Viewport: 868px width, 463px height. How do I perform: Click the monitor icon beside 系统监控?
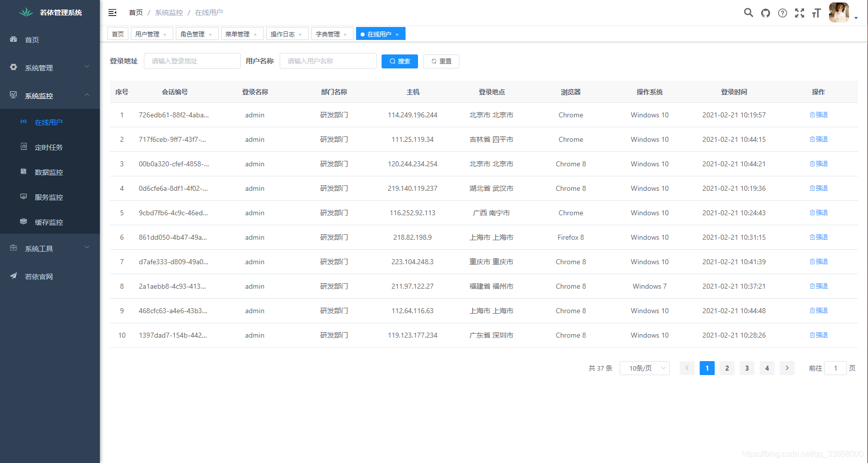13,95
